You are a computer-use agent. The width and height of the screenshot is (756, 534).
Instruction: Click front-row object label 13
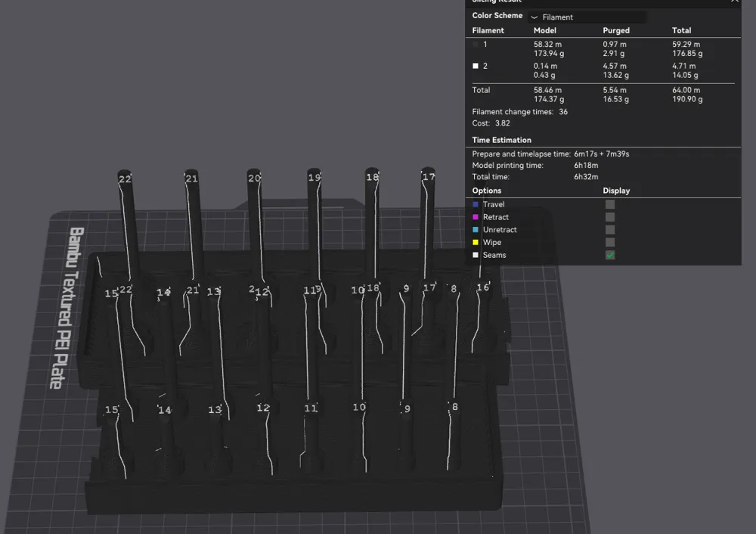click(x=215, y=409)
